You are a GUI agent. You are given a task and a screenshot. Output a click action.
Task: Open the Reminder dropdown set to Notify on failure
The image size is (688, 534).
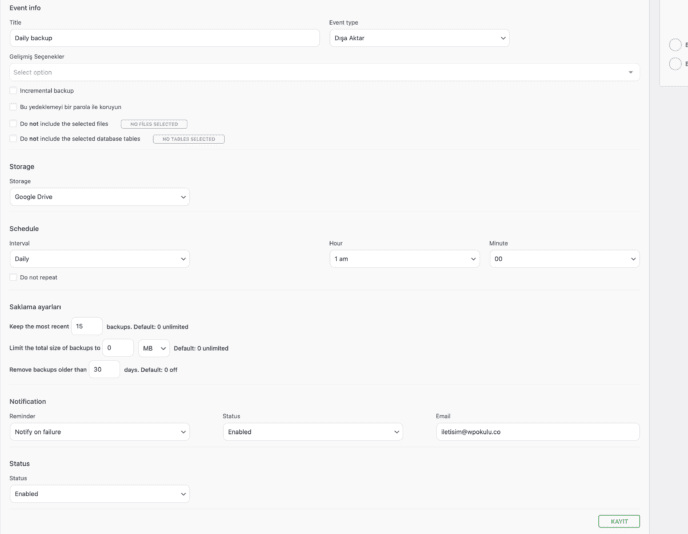click(99, 432)
